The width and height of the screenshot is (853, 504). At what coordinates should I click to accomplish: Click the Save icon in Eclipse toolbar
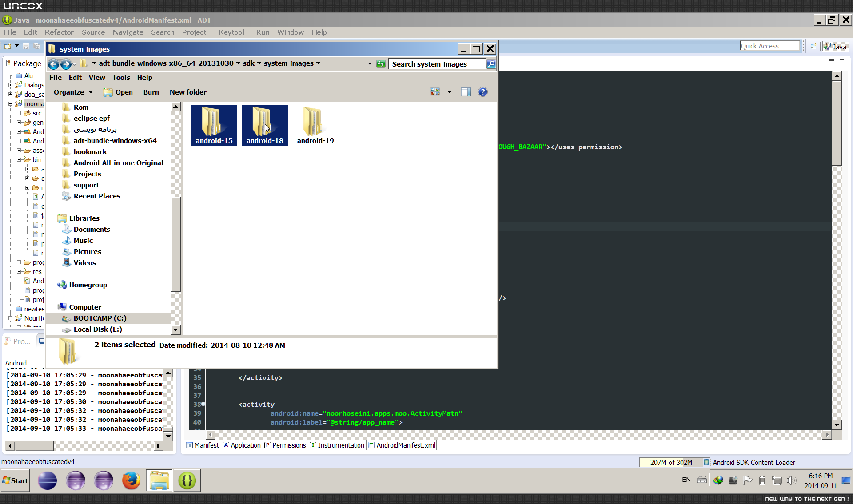pos(26,46)
